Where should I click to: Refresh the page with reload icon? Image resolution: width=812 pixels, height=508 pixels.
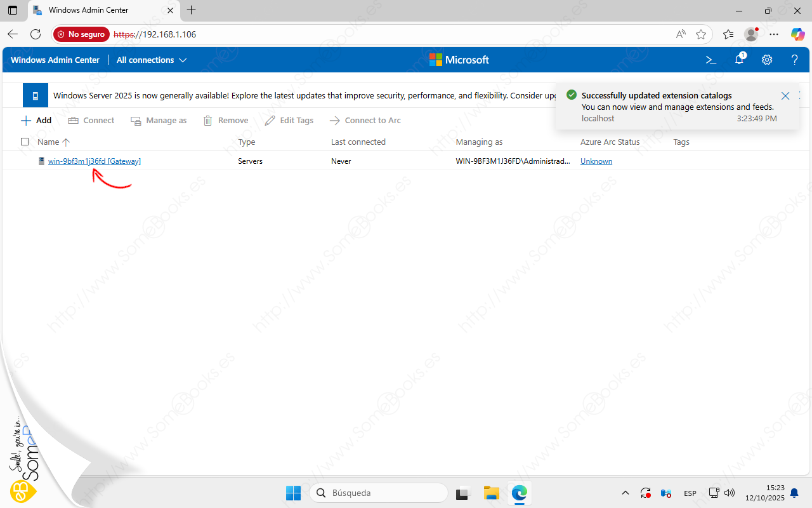click(x=36, y=34)
